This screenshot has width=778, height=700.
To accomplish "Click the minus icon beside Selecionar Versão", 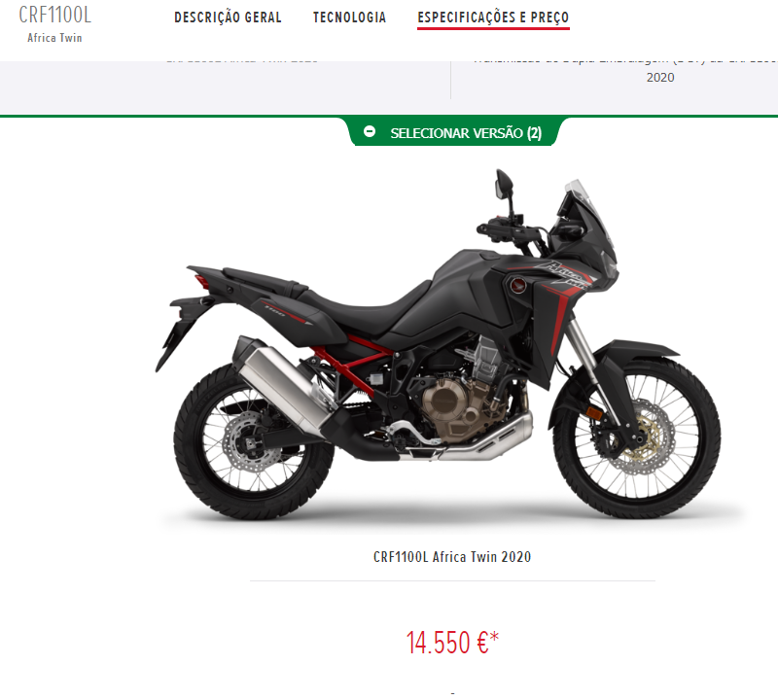I will pyautogui.click(x=370, y=131).
